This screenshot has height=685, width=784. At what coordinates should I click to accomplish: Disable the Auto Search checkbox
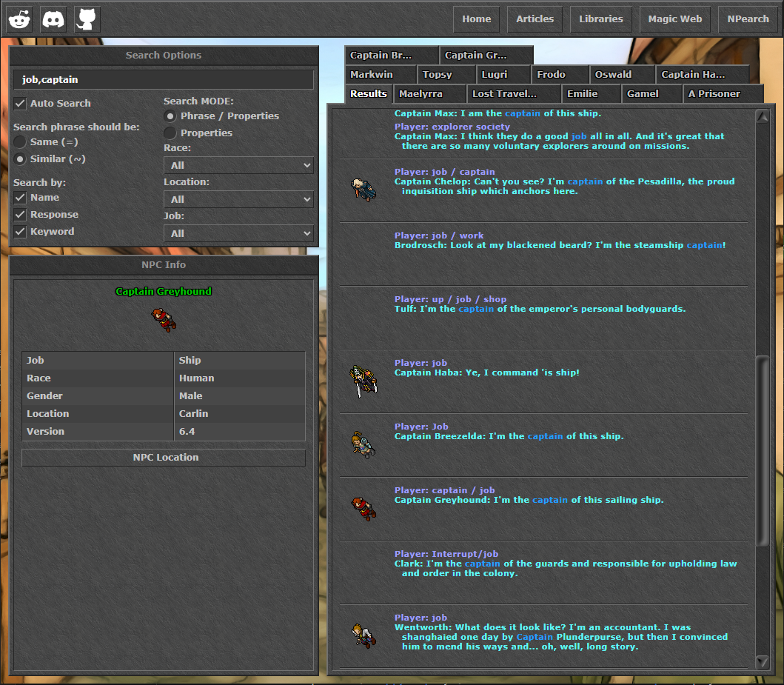click(21, 104)
